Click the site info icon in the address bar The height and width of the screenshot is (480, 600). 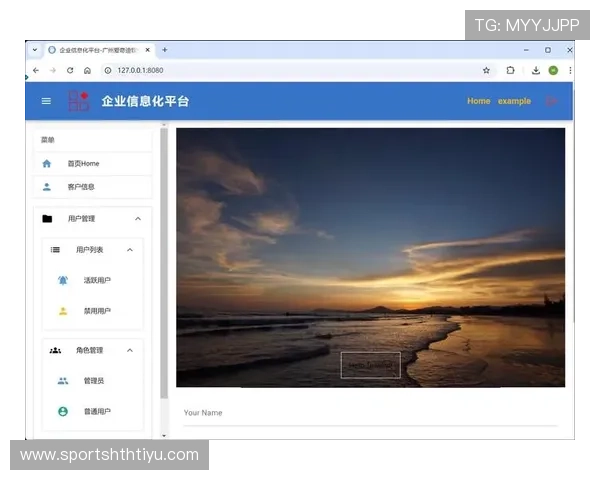(x=108, y=70)
